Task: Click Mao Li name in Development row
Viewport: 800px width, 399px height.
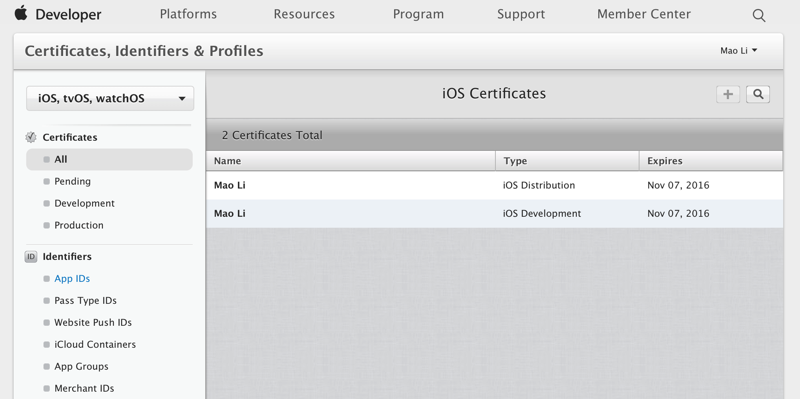Action: [x=230, y=213]
